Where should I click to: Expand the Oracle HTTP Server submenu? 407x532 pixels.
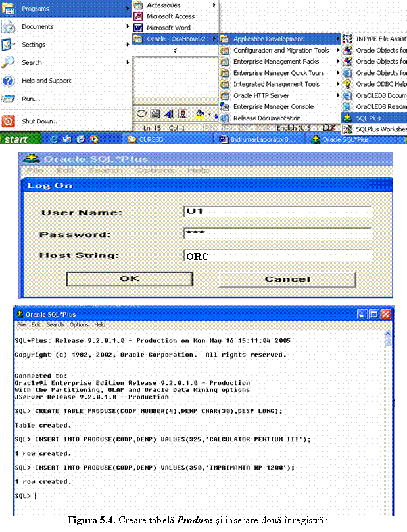tap(280, 95)
